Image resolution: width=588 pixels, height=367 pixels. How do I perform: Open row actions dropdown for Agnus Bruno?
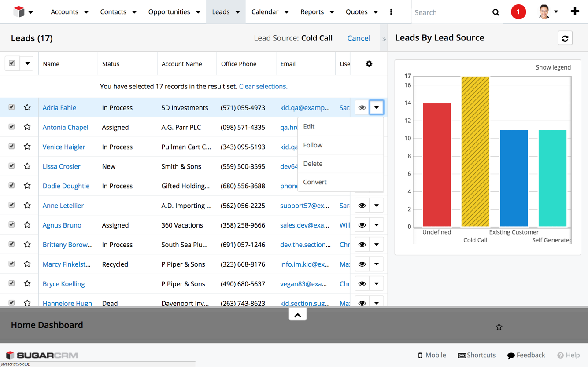(377, 225)
